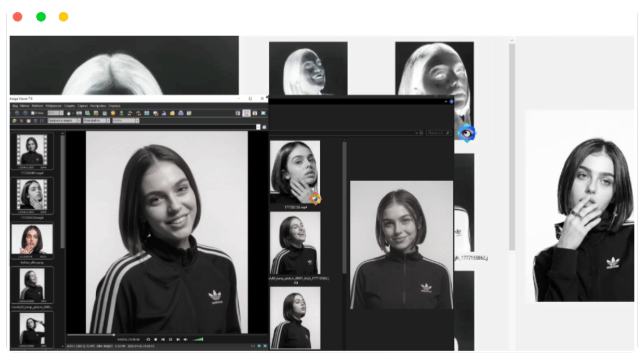Pause the playing video
644x362 pixels.
(170, 339)
